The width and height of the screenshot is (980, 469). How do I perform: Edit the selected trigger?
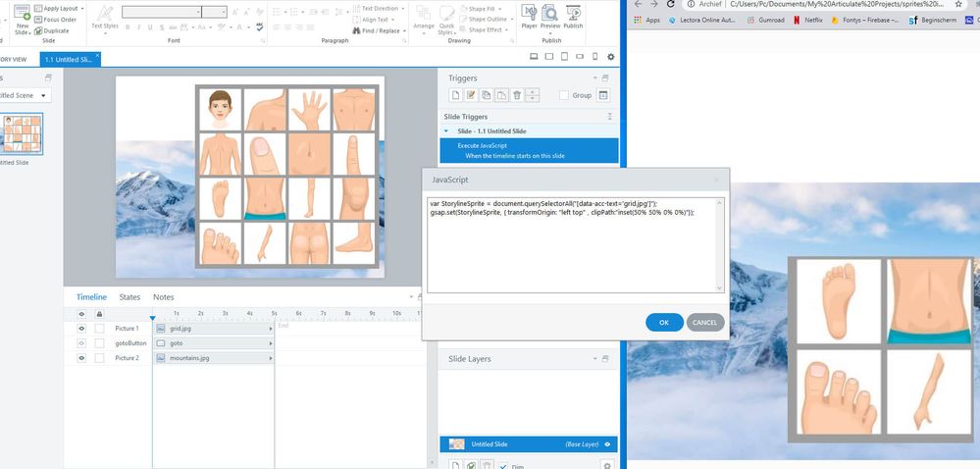click(471, 95)
